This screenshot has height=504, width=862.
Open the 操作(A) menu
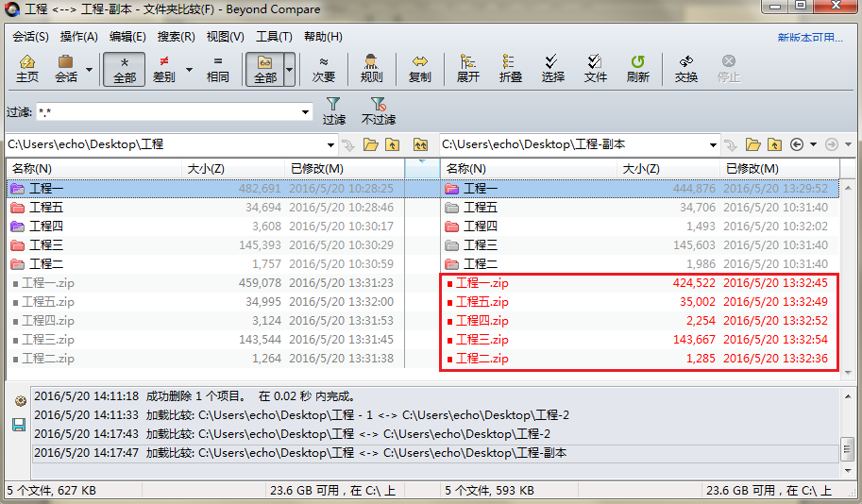click(x=78, y=37)
